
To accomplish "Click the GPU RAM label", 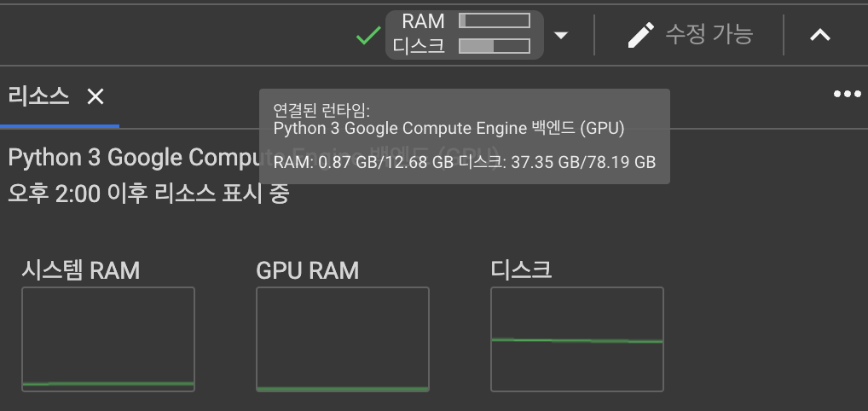I will [307, 271].
